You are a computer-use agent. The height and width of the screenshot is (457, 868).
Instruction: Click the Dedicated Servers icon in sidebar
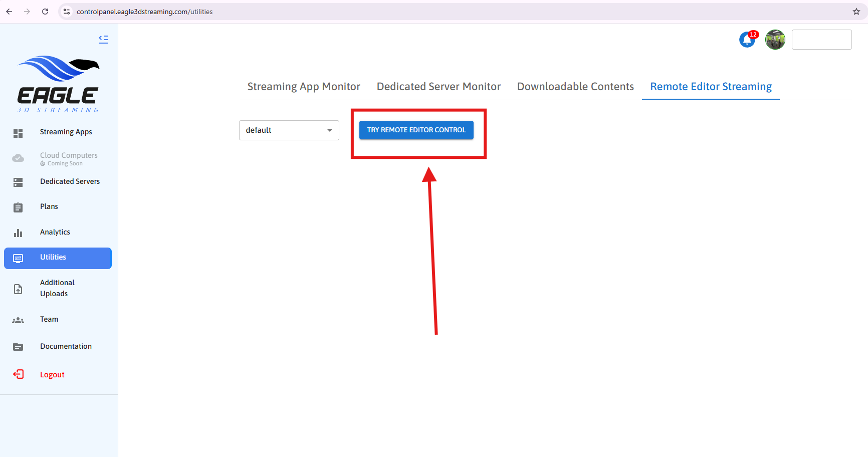pos(18,182)
